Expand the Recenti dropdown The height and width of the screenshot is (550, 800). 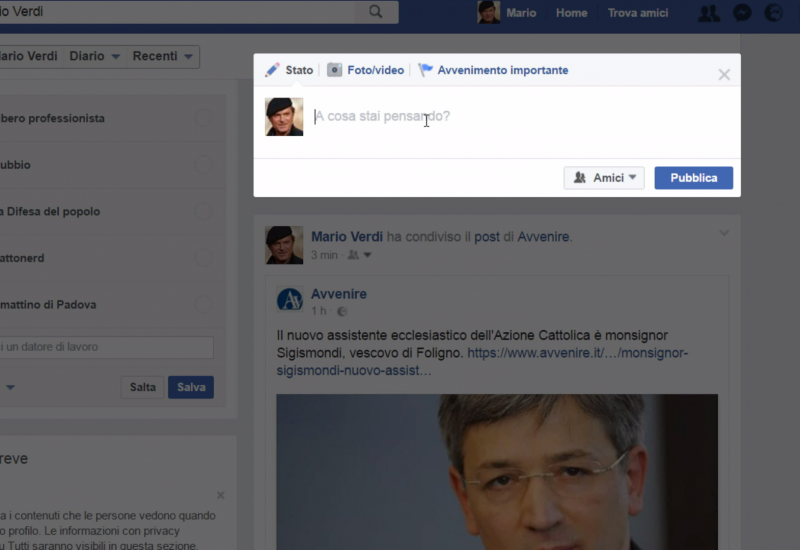(163, 56)
